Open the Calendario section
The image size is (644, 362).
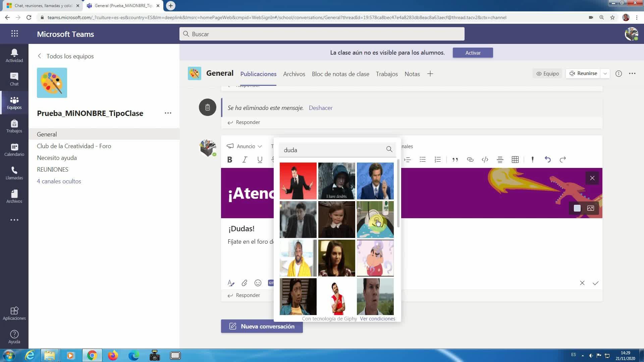[14, 149]
